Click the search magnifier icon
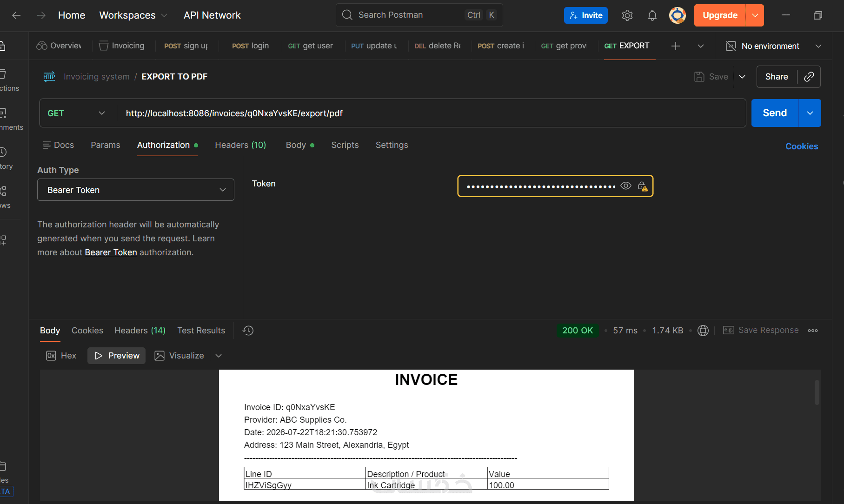The width and height of the screenshot is (844, 504). [x=347, y=15]
